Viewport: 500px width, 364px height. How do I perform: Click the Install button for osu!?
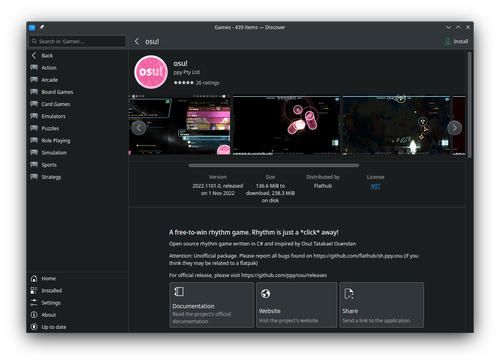pyautogui.click(x=456, y=41)
